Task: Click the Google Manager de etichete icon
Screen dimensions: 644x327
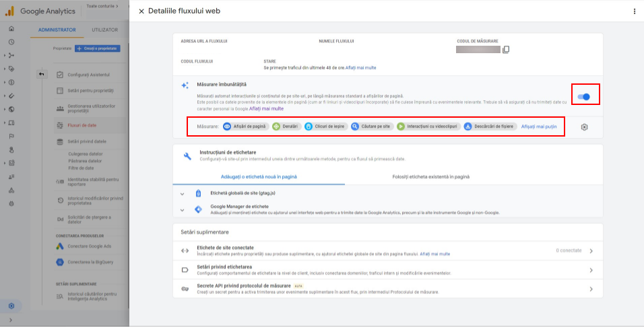Action: (198, 209)
